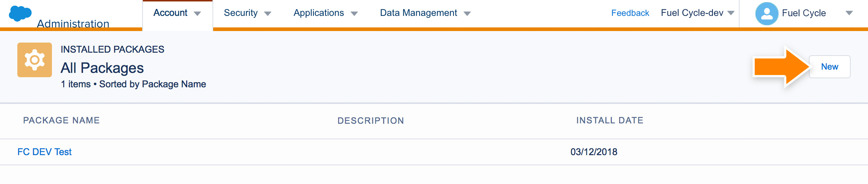
Task: Click the Description column header
Action: click(371, 121)
